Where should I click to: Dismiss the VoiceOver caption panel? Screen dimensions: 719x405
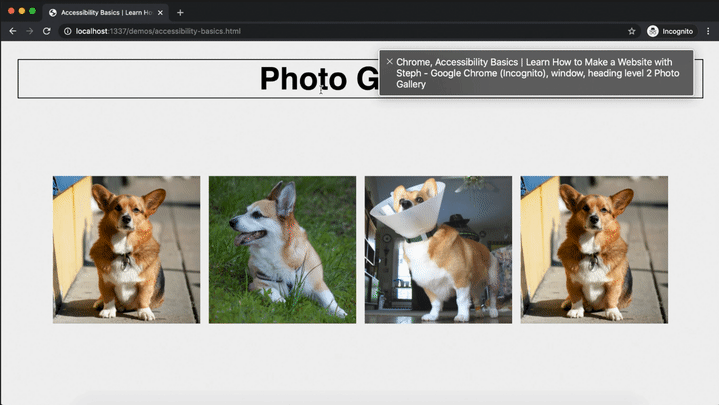click(x=389, y=61)
